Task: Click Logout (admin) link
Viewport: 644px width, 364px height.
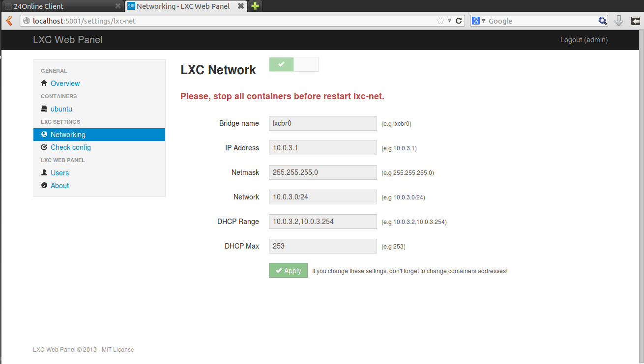Action: point(584,40)
